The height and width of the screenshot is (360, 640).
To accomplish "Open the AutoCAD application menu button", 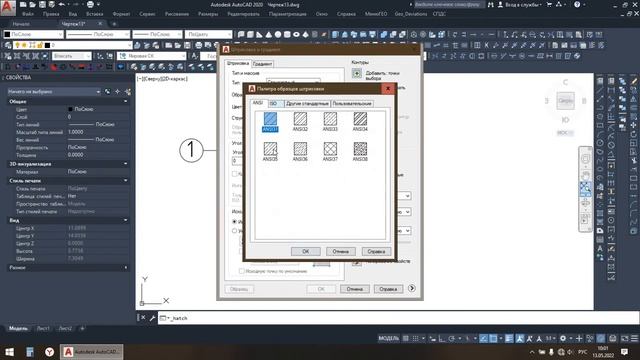I will (x=8, y=7).
